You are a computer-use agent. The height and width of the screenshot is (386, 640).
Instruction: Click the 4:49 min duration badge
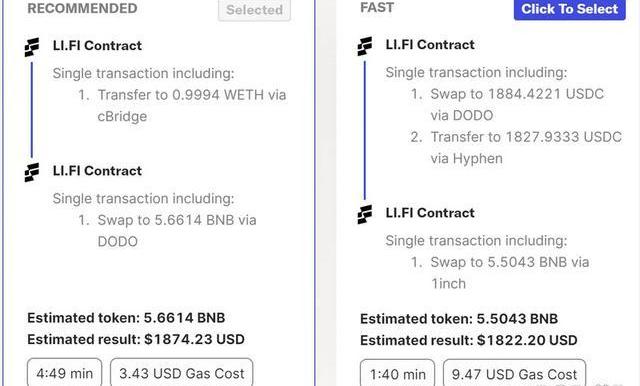(64, 372)
